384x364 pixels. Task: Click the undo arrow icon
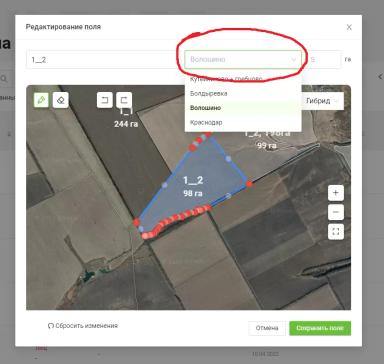[x=105, y=100]
